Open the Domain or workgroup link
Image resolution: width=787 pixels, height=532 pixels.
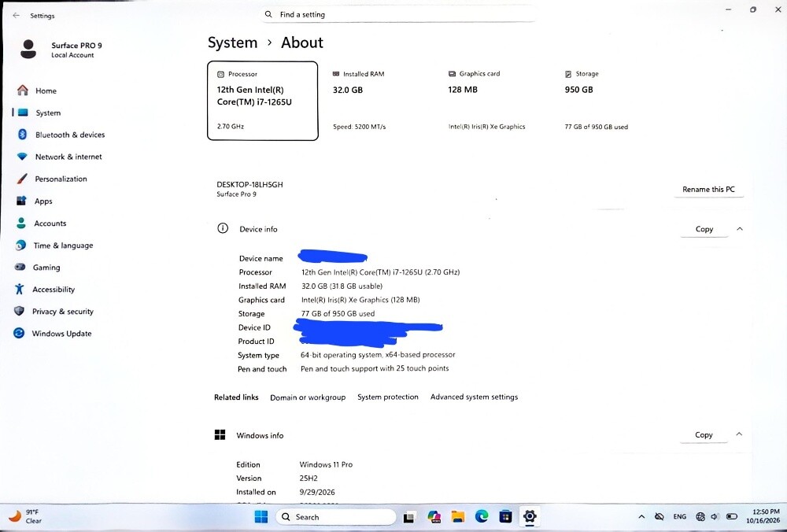(308, 397)
